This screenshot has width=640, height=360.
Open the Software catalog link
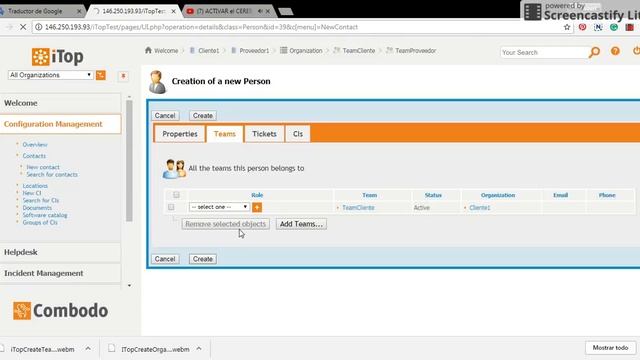[x=45, y=215]
